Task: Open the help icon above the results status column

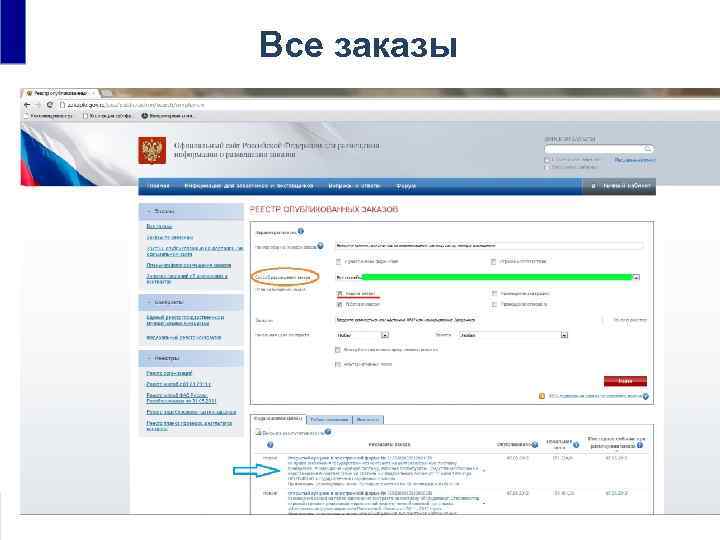Action: (270, 444)
